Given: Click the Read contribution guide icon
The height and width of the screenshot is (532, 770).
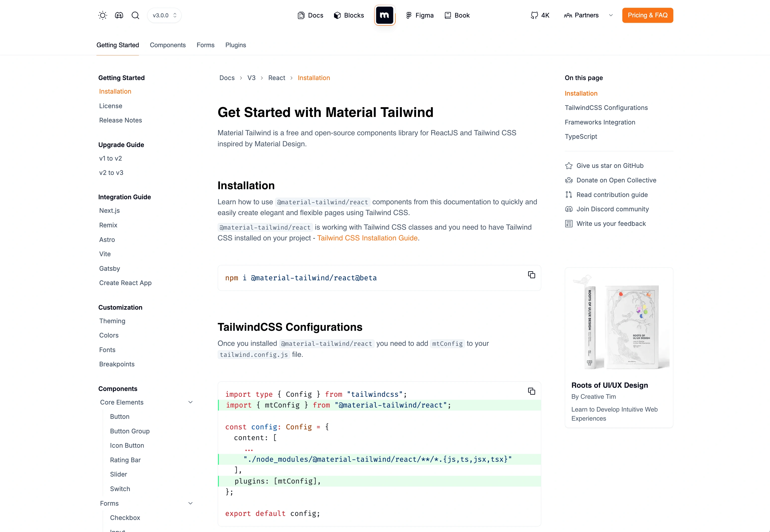Looking at the screenshot, I should tap(569, 195).
